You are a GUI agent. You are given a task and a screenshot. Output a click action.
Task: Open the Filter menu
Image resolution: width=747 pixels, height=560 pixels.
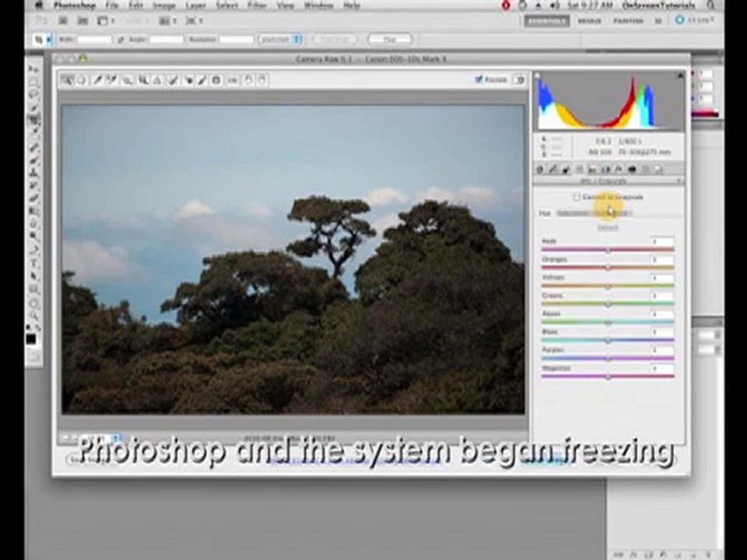pyautogui.click(x=258, y=5)
